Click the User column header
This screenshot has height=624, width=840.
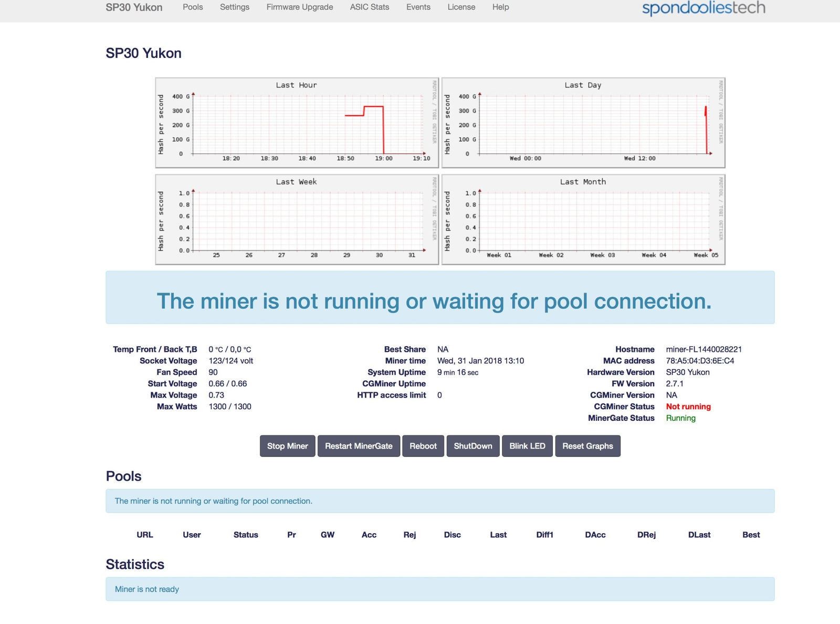tap(192, 535)
